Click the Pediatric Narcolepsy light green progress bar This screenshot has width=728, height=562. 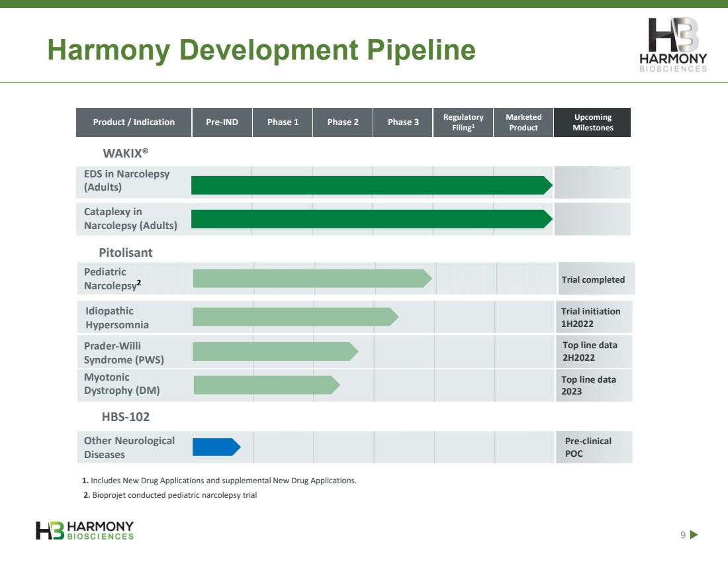pyautogui.click(x=312, y=278)
